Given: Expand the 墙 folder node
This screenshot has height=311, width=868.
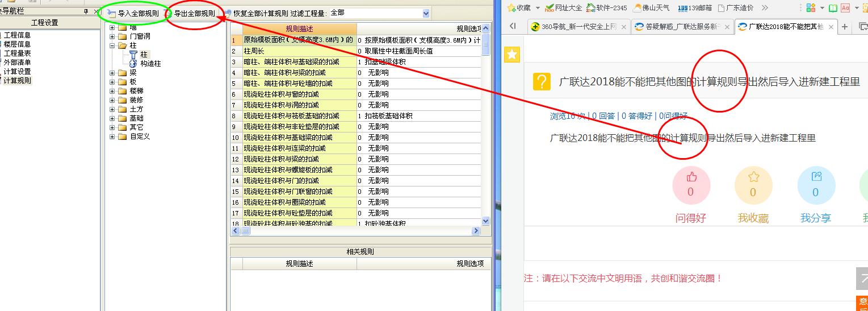Looking at the screenshot, I should (x=112, y=27).
